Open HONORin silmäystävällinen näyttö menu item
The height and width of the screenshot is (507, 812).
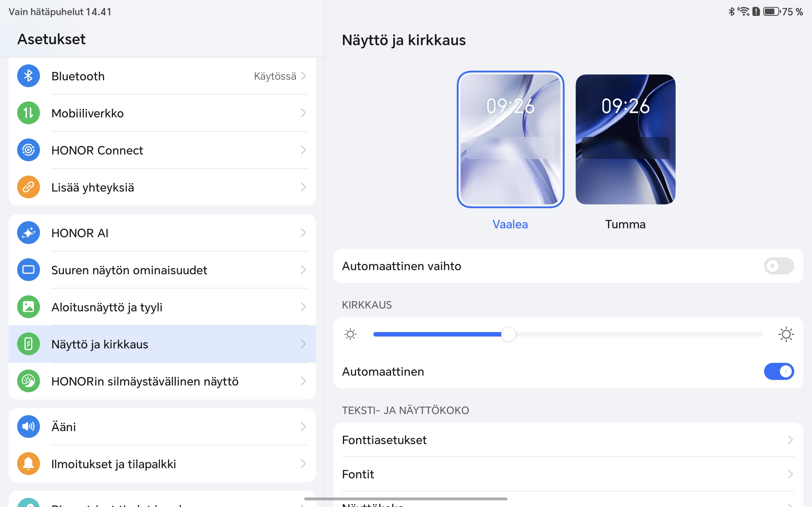click(x=145, y=381)
